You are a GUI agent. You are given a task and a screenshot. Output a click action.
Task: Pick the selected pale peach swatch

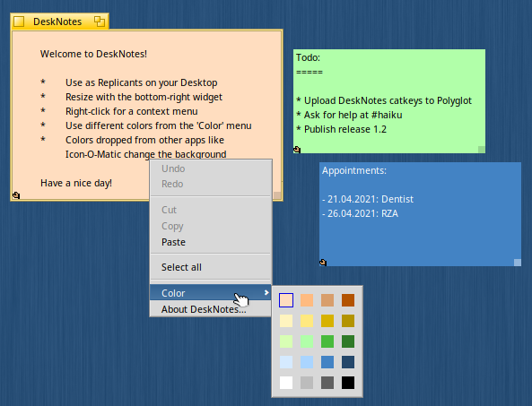click(286, 300)
